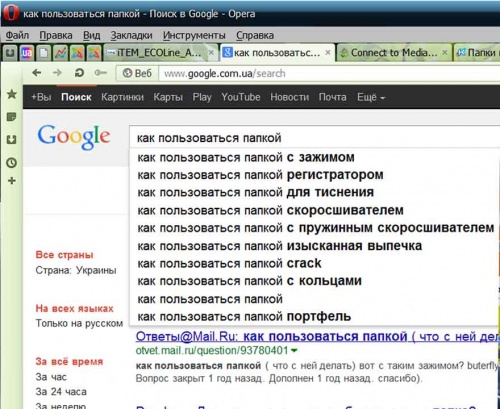Reload the page with refresh icon
The height and width of the screenshot is (409, 500).
click(79, 73)
